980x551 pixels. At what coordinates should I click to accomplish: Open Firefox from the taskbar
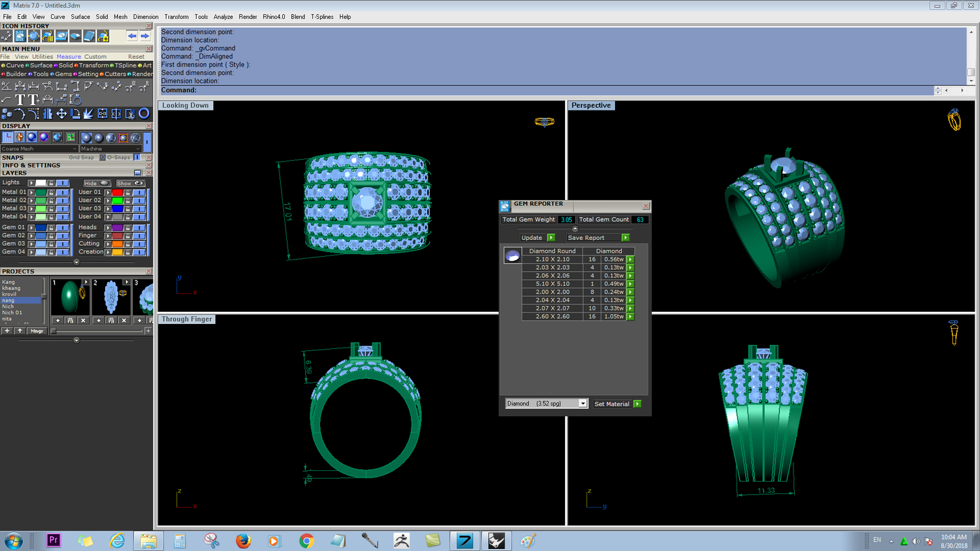(x=243, y=541)
